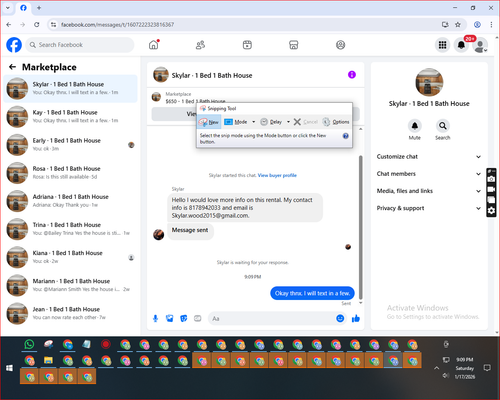Open Snipping Tool Options
The width and height of the screenshot is (500, 400).
click(336, 122)
